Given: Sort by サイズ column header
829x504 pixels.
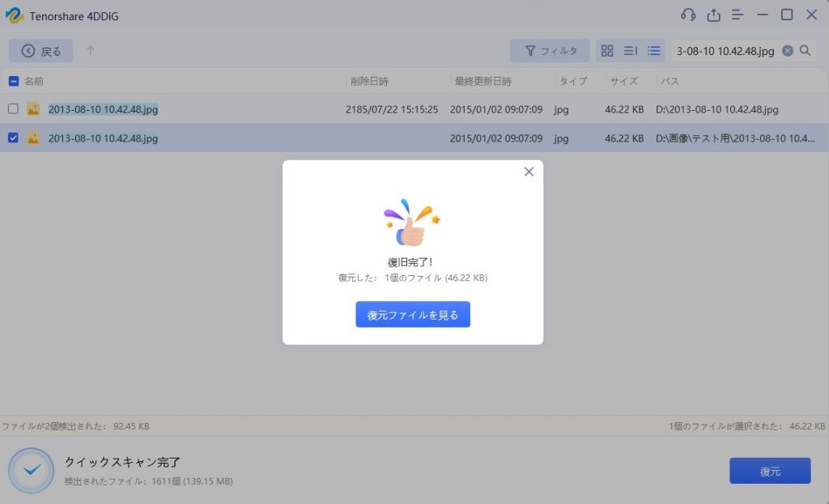Looking at the screenshot, I should (x=623, y=82).
